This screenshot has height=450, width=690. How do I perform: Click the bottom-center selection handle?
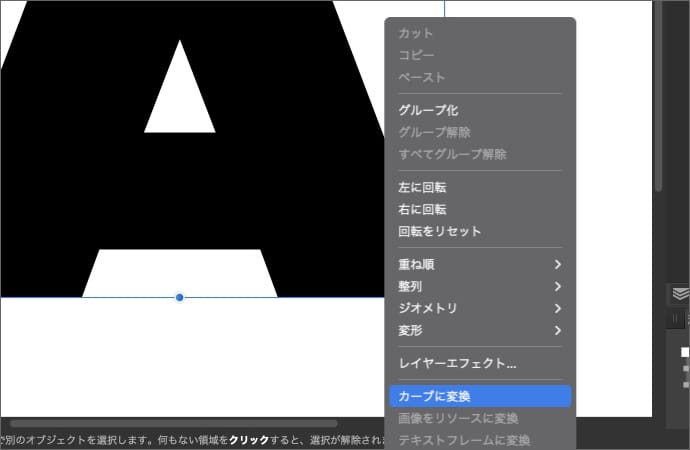pyautogui.click(x=180, y=297)
